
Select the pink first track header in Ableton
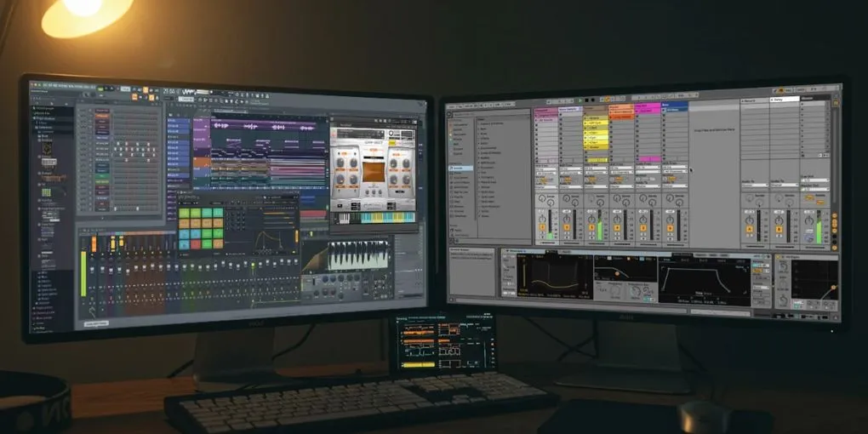545,111
